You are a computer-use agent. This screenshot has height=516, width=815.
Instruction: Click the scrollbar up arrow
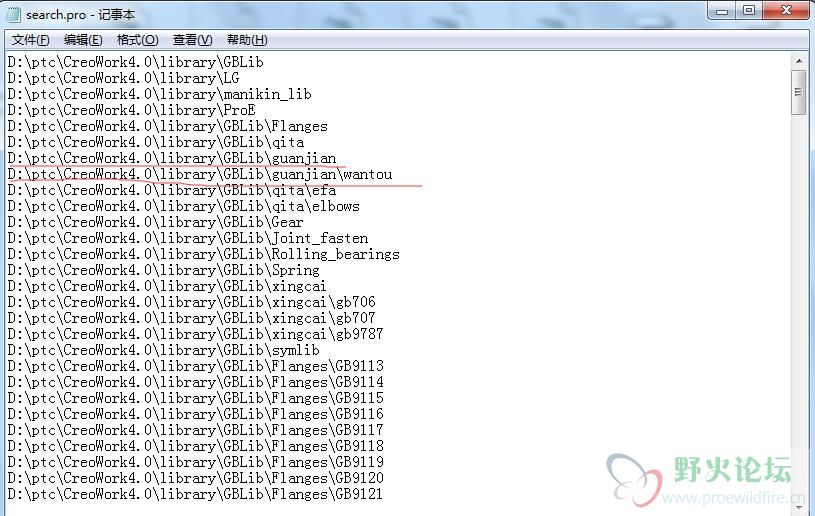coord(799,61)
